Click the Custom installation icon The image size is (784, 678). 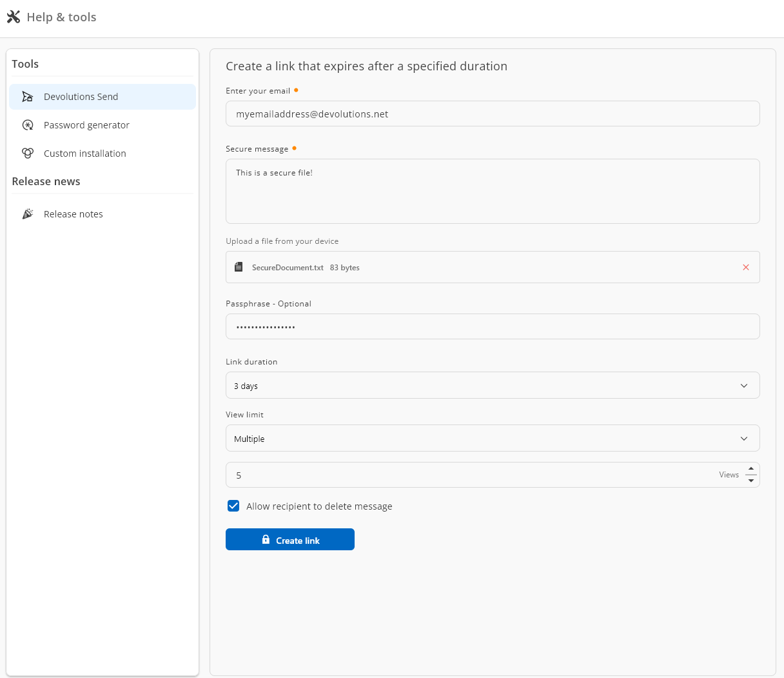(x=27, y=154)
